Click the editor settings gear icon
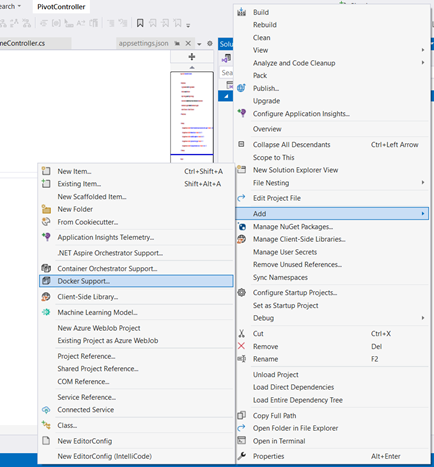This screenshot has height=467, width=434. point(210,43)
